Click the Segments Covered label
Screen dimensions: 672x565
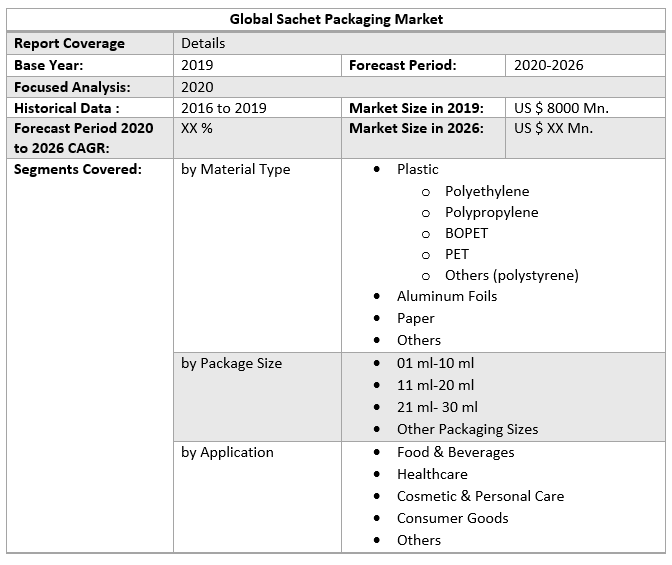78,169
